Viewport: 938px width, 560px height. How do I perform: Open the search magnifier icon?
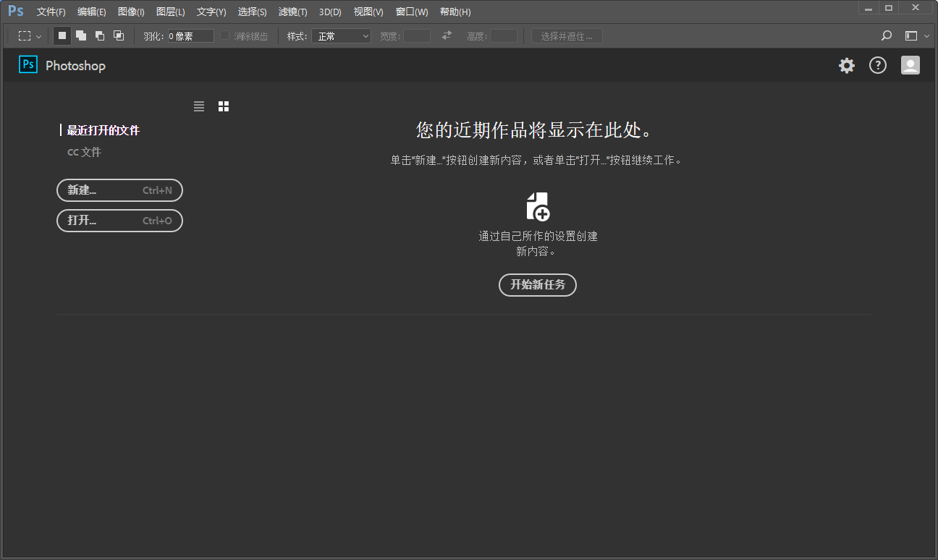(887, 35)
